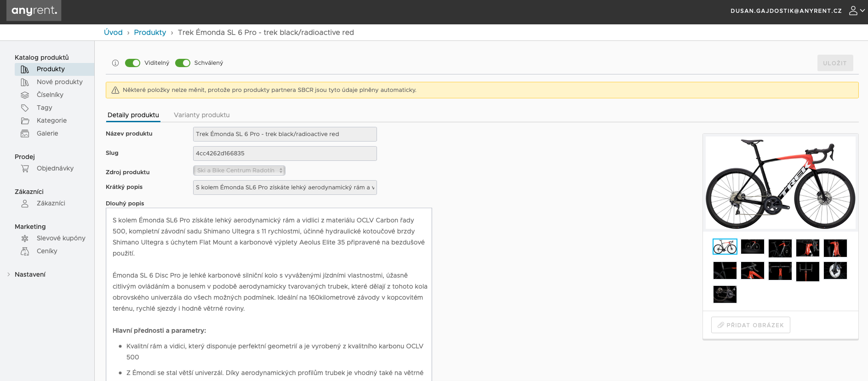
Task: Click the Zákazníci person icon
Action: [x=25, y=204]
